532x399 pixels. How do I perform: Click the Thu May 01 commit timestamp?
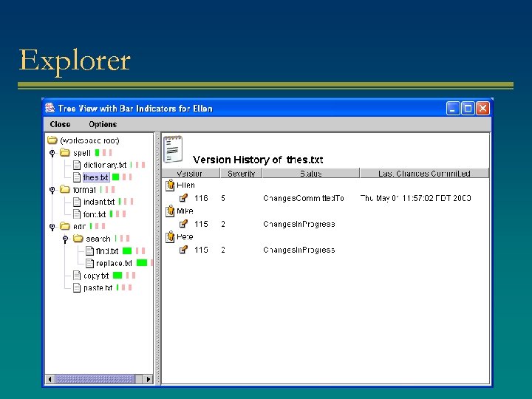pyautogui.click(x=415, y=198)
